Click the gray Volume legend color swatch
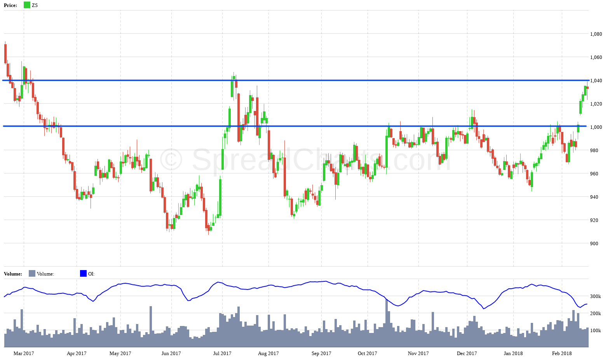Viewport: 610px width, 364px height. click(32, 274)
